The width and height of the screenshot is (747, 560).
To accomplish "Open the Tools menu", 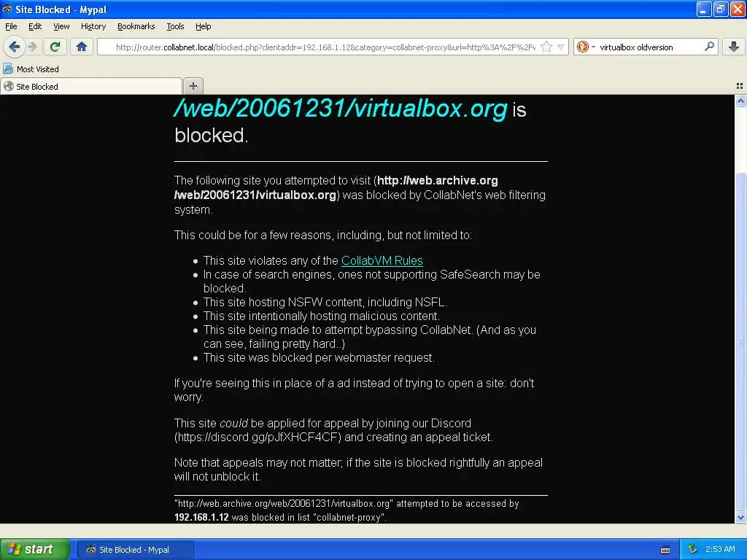I will coord(175,26).
